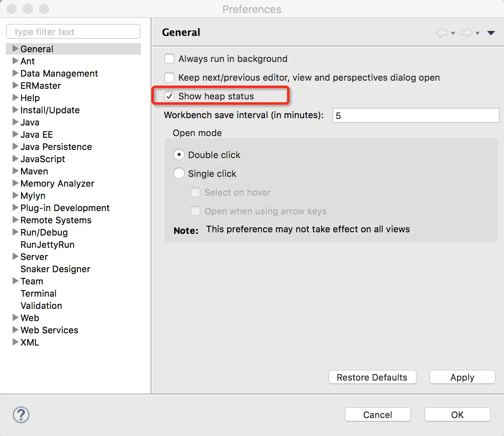Select Double click open mode
The image size is (504, 436).
(179, 155)
